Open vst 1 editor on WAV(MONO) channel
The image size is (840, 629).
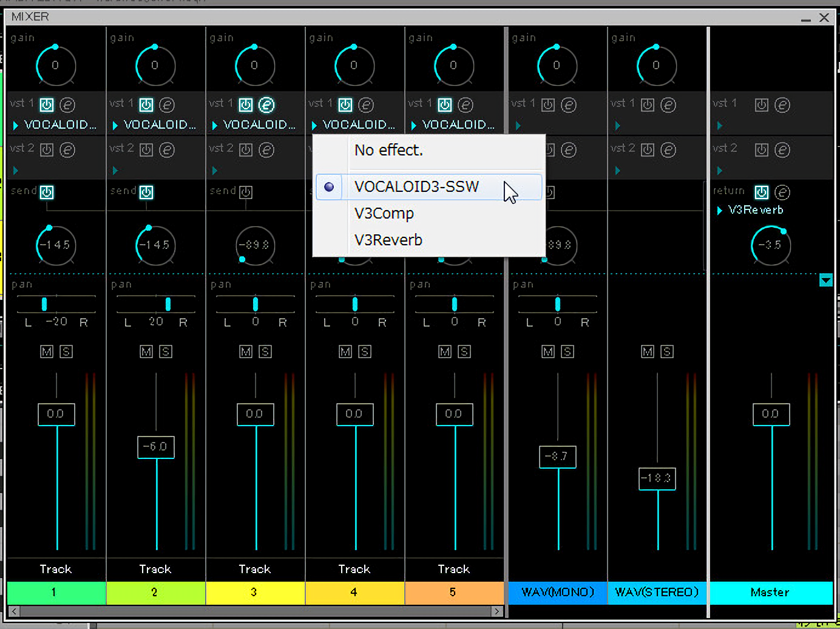569,105
